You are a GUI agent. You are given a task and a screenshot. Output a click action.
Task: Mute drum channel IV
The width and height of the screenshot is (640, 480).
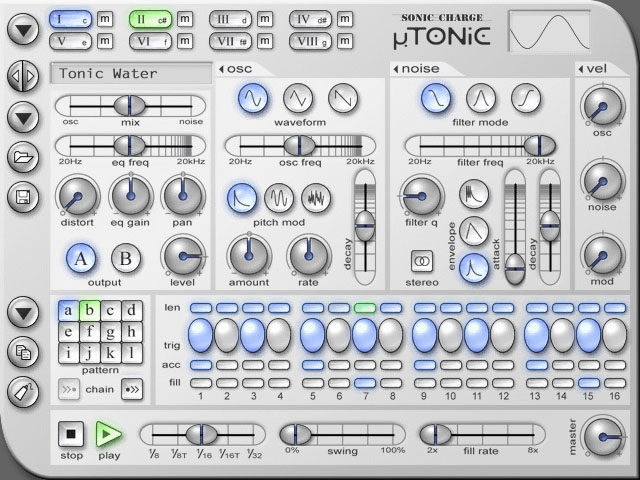click(x=345, y=19)
